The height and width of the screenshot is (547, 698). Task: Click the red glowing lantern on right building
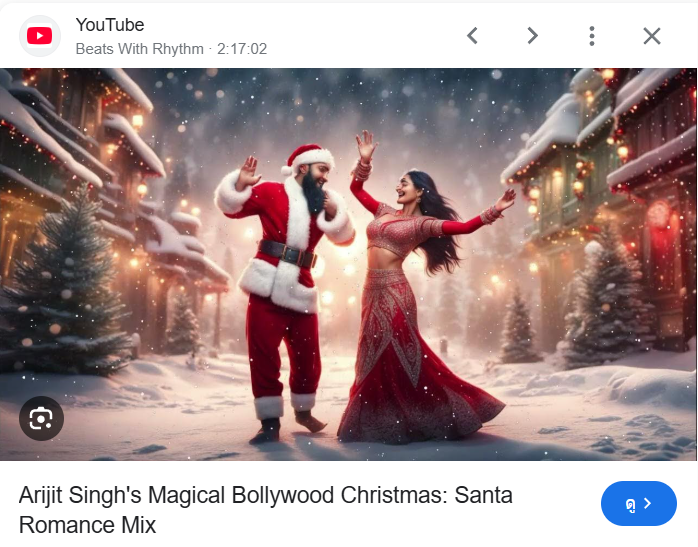[x=659, y=215]
